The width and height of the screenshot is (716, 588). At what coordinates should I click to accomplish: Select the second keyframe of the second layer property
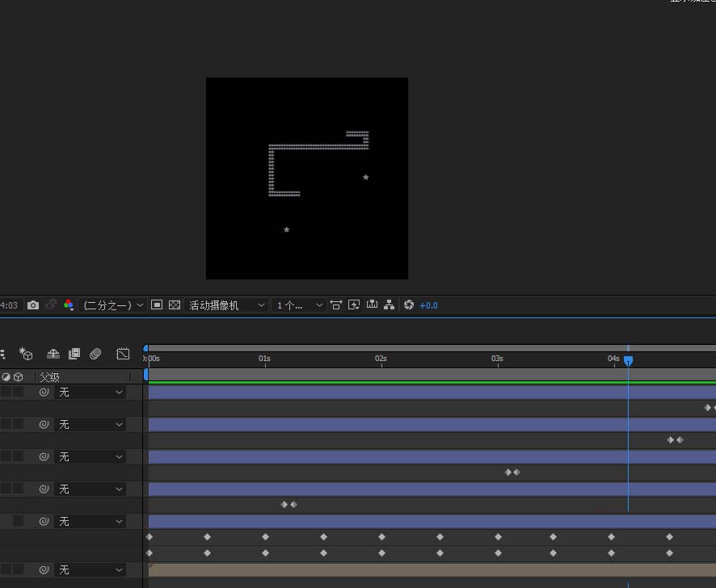coord(680,439)
